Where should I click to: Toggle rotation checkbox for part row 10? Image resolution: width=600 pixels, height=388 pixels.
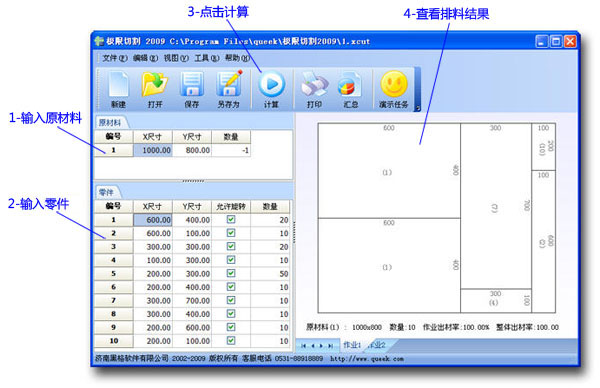pos(231,341)
